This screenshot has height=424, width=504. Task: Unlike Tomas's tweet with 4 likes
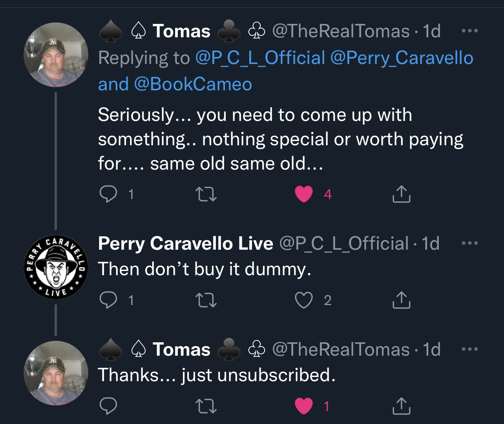tap(304, 194)
